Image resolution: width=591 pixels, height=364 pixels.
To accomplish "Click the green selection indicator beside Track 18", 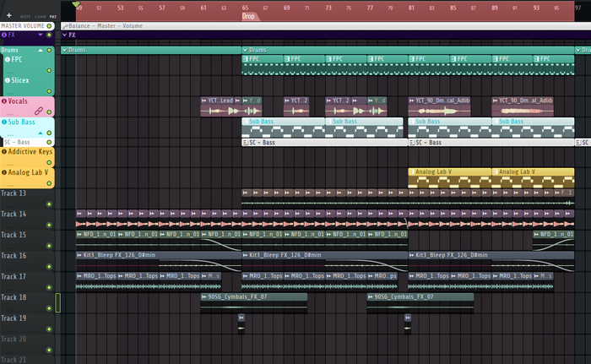I will pos(58,303).
